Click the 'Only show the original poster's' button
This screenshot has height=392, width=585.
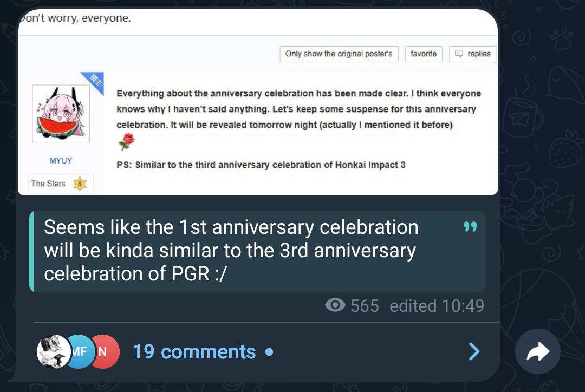point(339,54)
